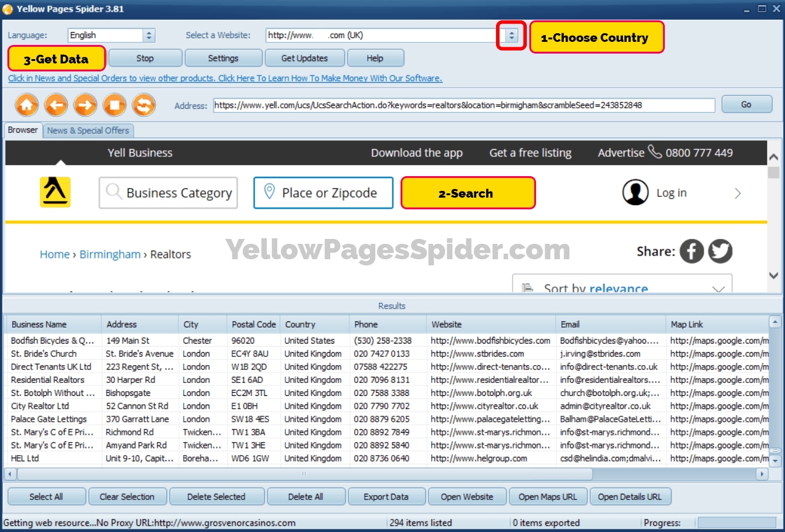Share on Facebook icon

click(692, 251)
